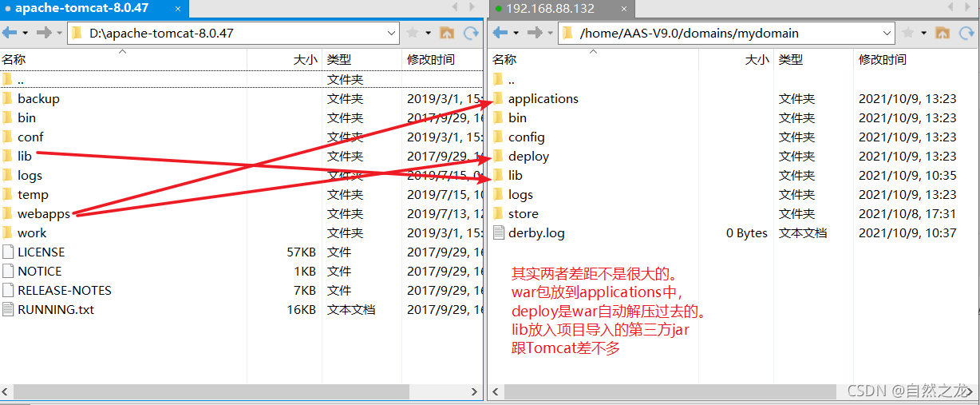This screenshot has height=405, width=980.
Task: Go back in the local D:\apache-tomcat pane
Action: click(x=10, y=34)
